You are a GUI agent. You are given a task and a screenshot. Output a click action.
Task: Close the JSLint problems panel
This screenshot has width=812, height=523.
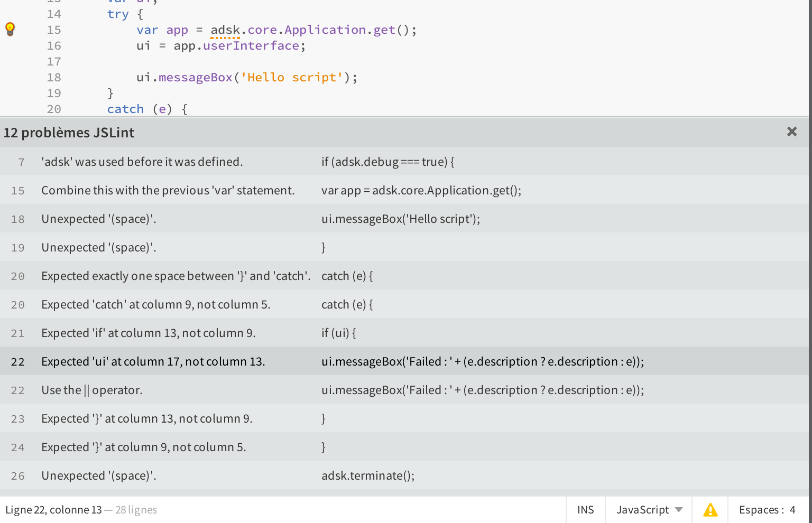pyautogui.click(x=791, y=132)
